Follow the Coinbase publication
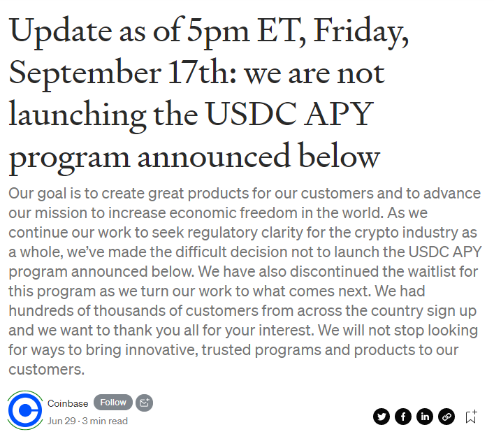Screen dimensions: 494x448 coord(113,403)
